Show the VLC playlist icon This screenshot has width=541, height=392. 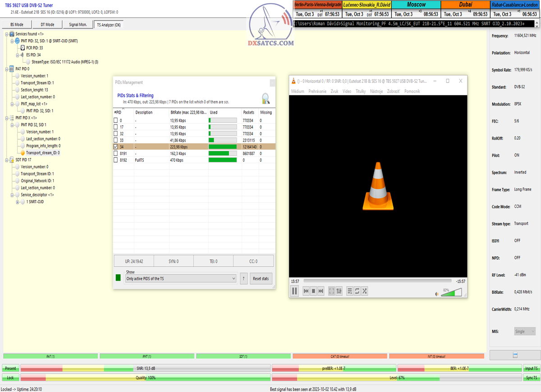pos(349,291)
